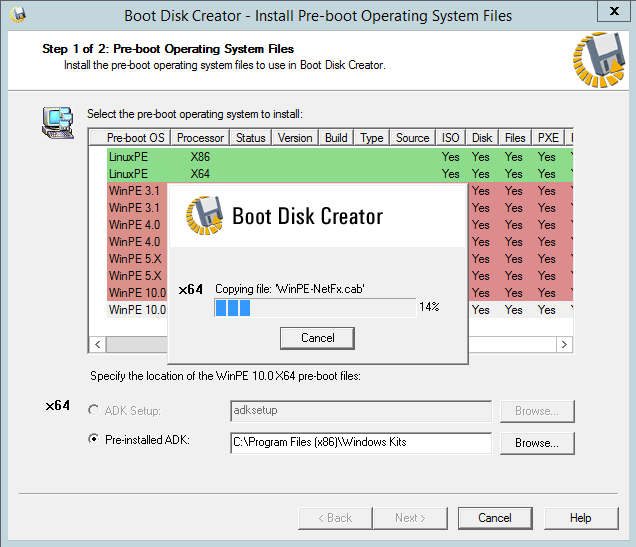Click the 14% progress percentage label
This screenshot has height=547, width=636.
coord(429,307)
